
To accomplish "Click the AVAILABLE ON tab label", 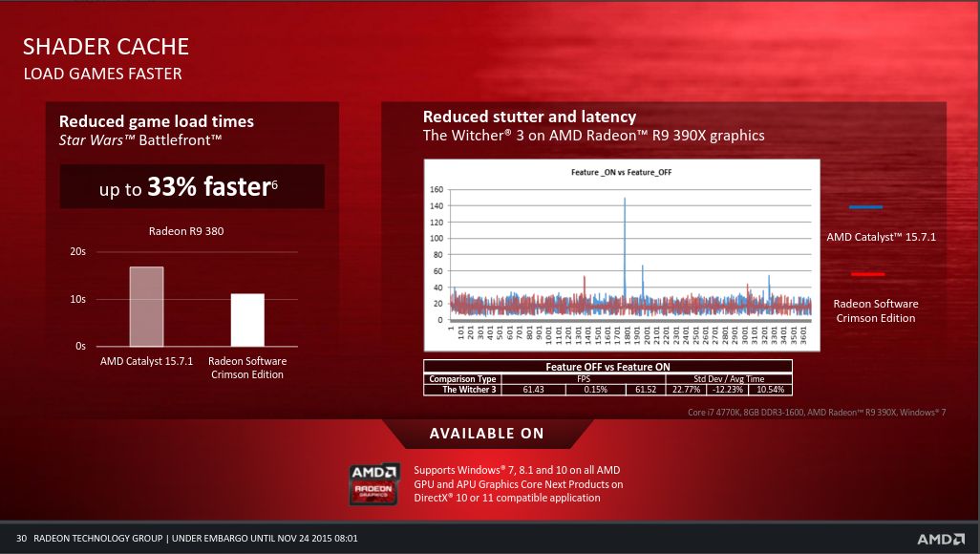I will 487,434.
